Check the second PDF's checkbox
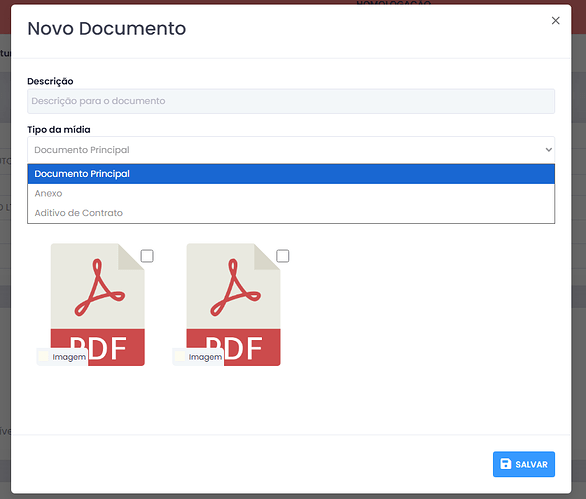586x499 pixels. [283, 256]
